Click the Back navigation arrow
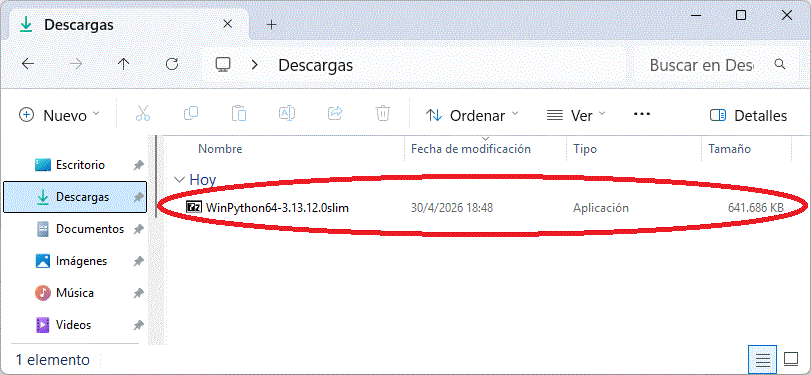 28,65
